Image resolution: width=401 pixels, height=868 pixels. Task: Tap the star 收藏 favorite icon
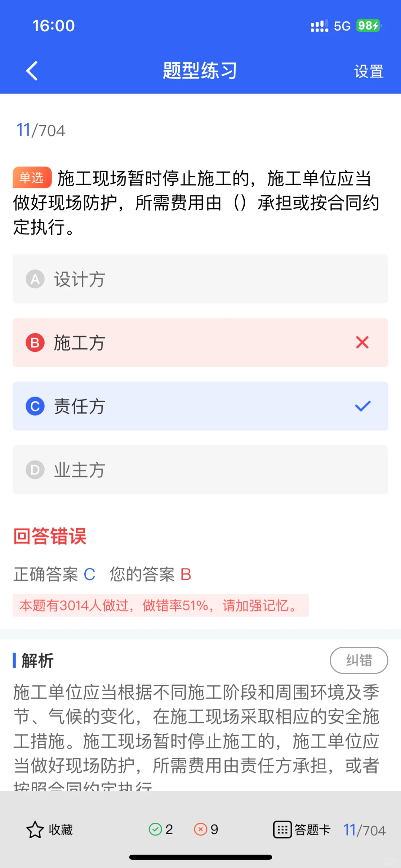point(35,830)
